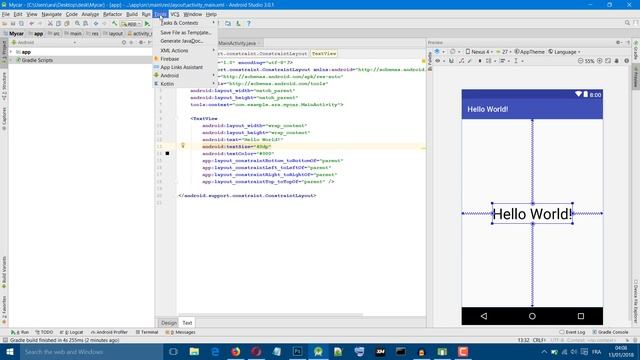Open App Links Assistant from Tools menu
Image resolution: width=640 pixels, height=360 pixels.
(185, 67)
